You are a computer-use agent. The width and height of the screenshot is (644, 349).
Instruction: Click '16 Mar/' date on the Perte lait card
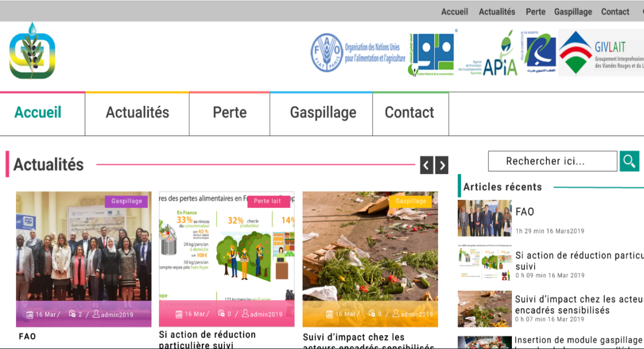(197, 315)
